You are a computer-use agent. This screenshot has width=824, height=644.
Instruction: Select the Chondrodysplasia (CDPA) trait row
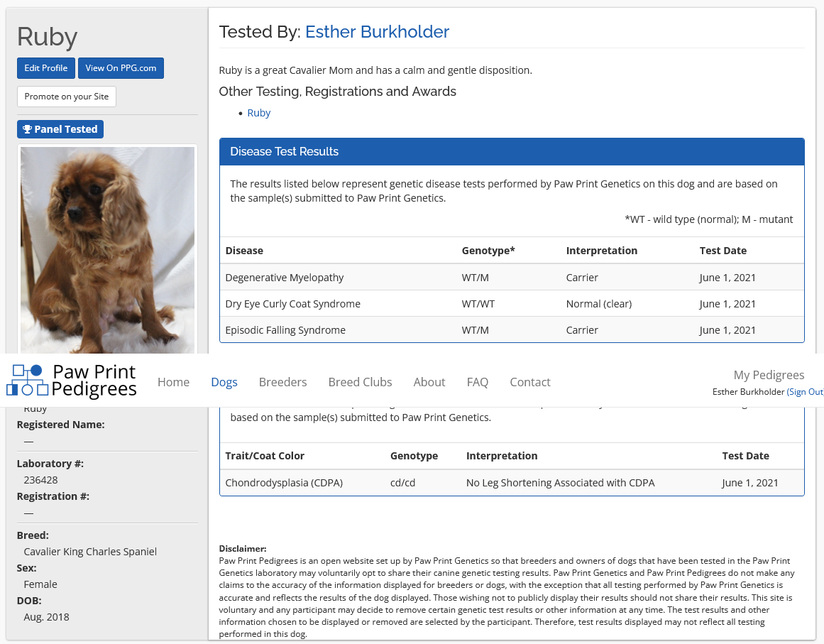511,483
